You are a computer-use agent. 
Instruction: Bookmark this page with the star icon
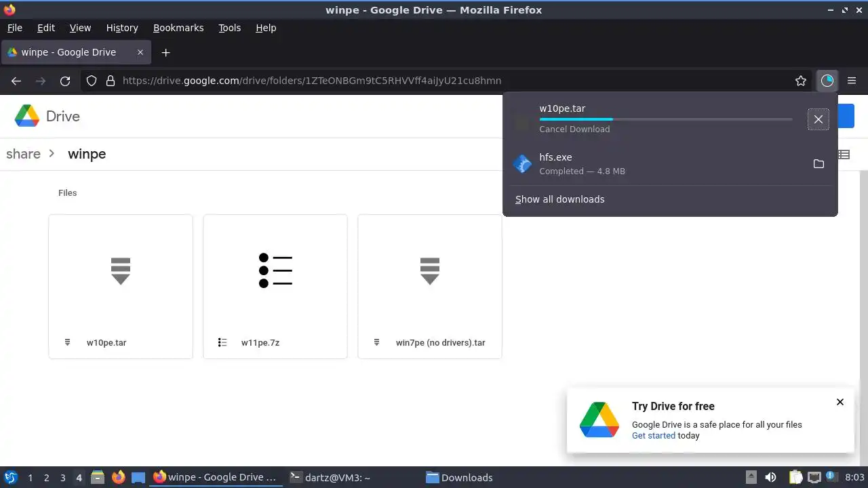coord(801,81)
